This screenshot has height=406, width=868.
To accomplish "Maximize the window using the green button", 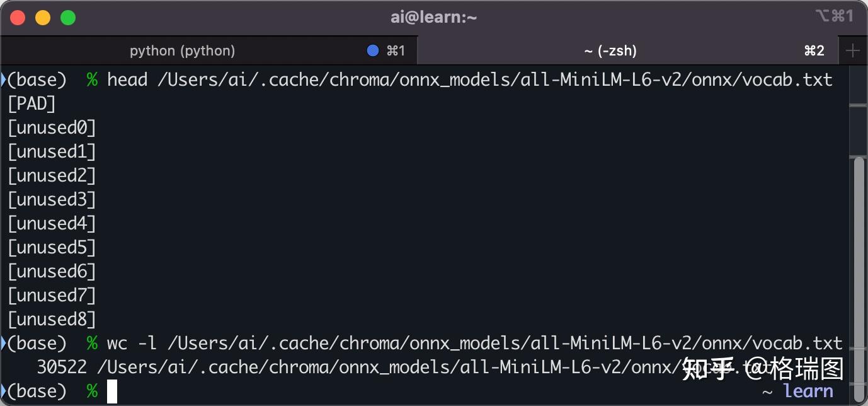I will [x=68, y=18].
